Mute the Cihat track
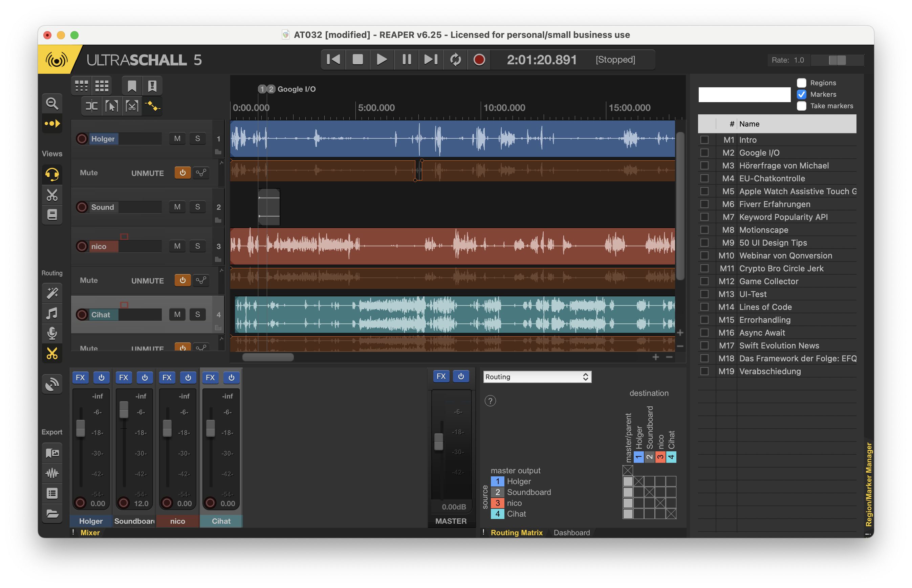Image resolution: width=912 pixels, height=588 pixels. [x=177, y=315]
